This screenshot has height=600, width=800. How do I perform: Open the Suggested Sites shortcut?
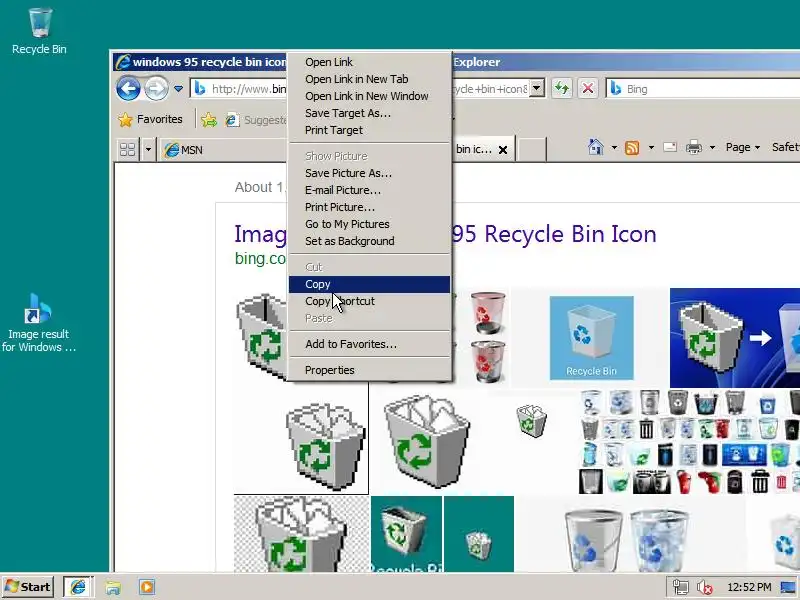pos(255,120)
